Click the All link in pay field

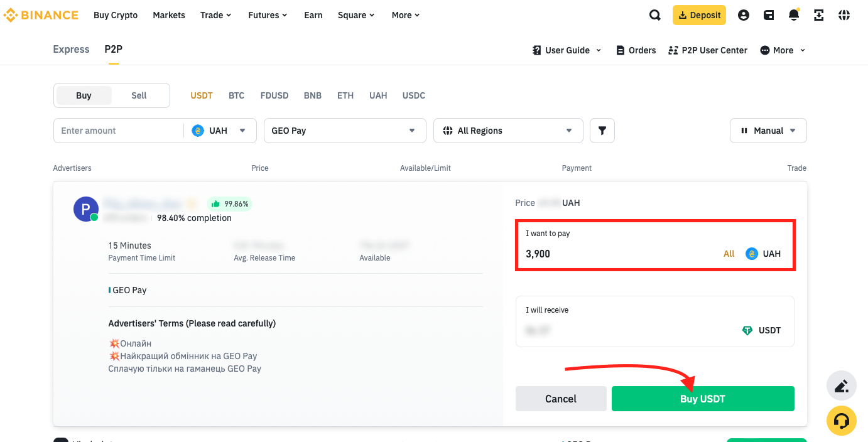729,254
